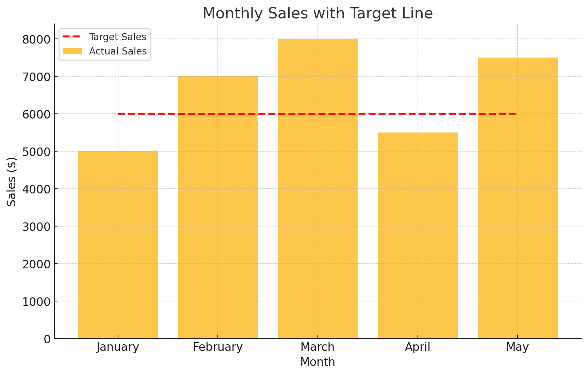
Task: Click the 3000 y-axis tick label
Action: coord(36,227)
